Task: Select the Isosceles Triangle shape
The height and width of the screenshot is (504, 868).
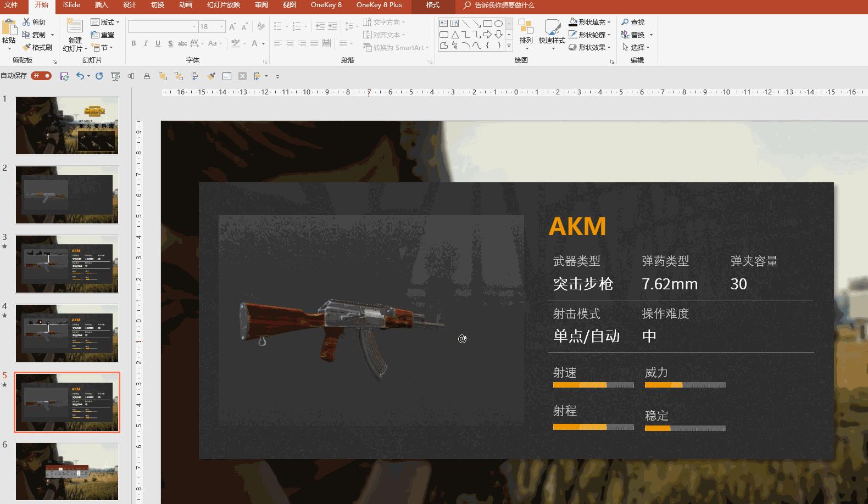Action: click(x=454, y=35)
